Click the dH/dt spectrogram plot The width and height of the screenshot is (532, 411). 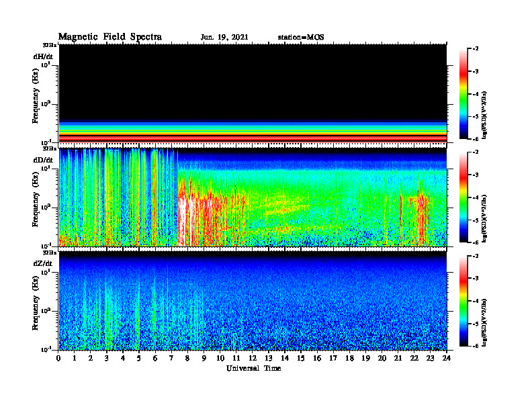(x=253, y=93)
